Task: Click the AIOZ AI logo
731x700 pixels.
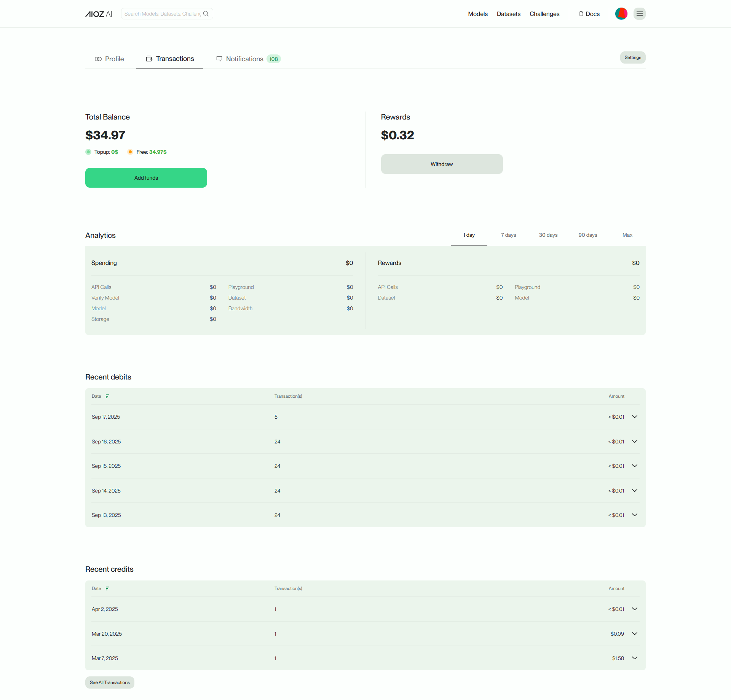Action: tap(98, 14)
